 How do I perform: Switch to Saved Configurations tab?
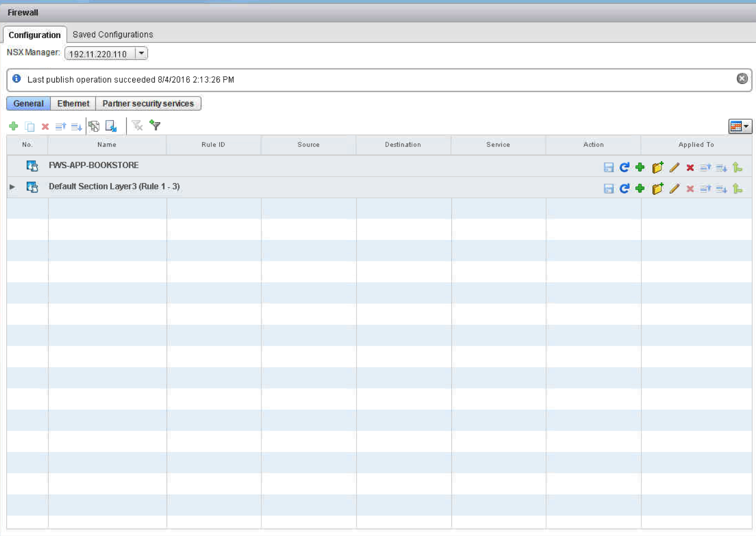tap(113, 35)
